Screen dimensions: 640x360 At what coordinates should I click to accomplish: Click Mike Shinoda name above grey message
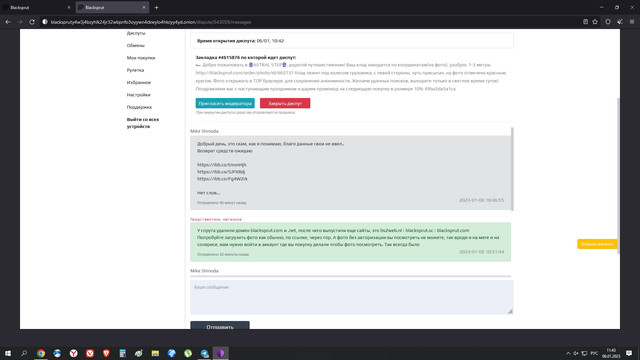click(x=204, y=131)
